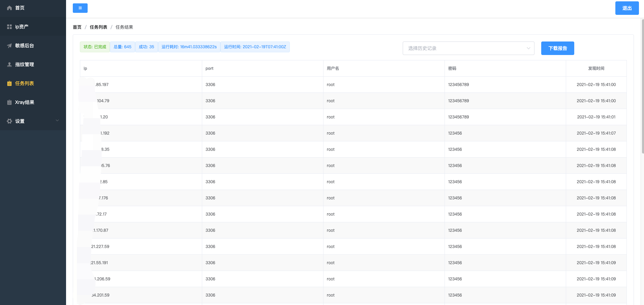Image resolution: width=644 pixels, height=305 pixels.
Task: Click the 任务结果 breadcrumb text
Action: coord(124,27)
